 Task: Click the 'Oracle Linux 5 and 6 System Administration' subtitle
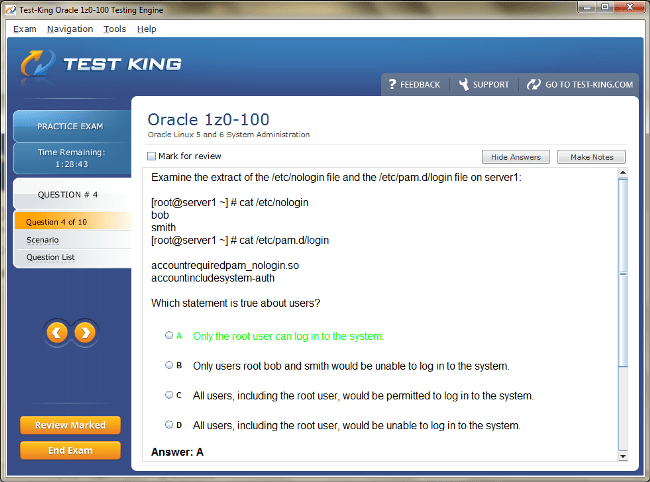pos(228,134)
